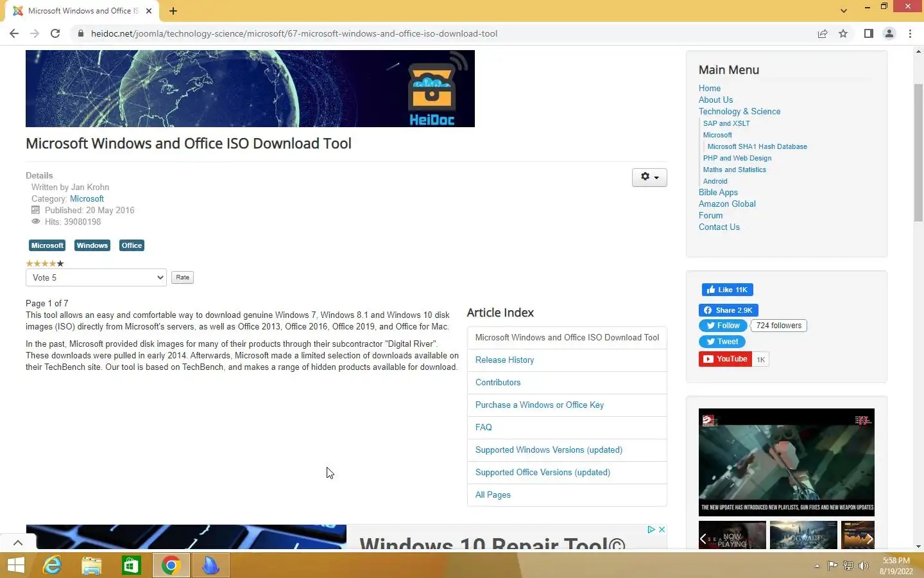924x578 pixels.
Task: Open the Vote 5 rating dropdown
Action: pyautogui.click(x=96, y=277)
